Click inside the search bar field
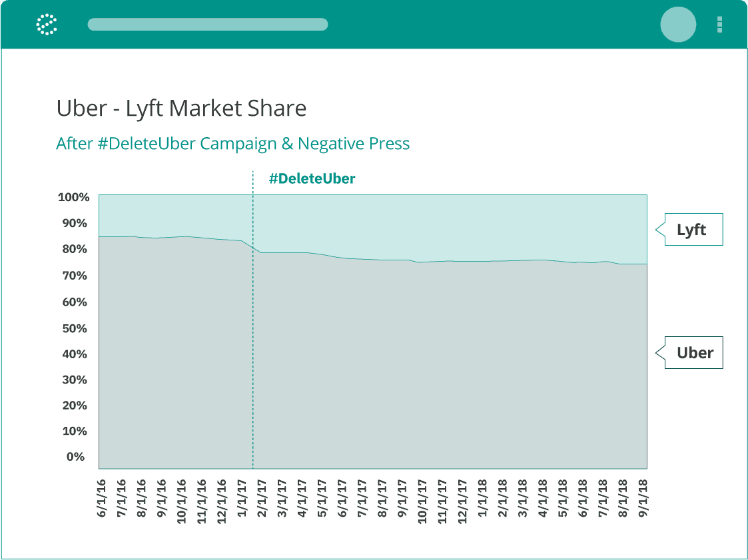This screenshot has height=560, width=748. [208, 24]
